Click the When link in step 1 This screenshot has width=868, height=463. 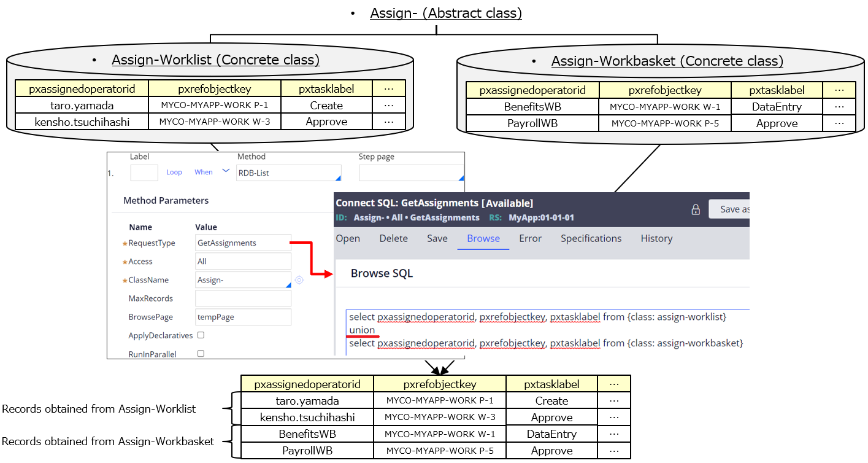(204, 173)
